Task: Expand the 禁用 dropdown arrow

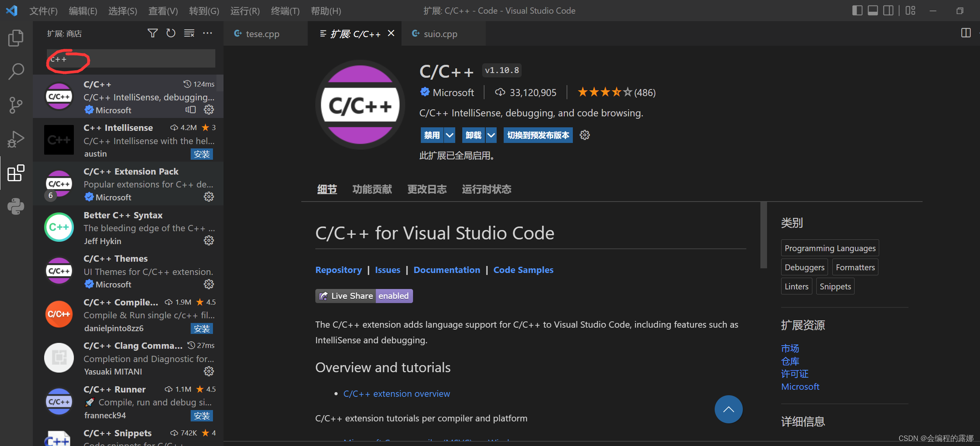Action: 449,135
